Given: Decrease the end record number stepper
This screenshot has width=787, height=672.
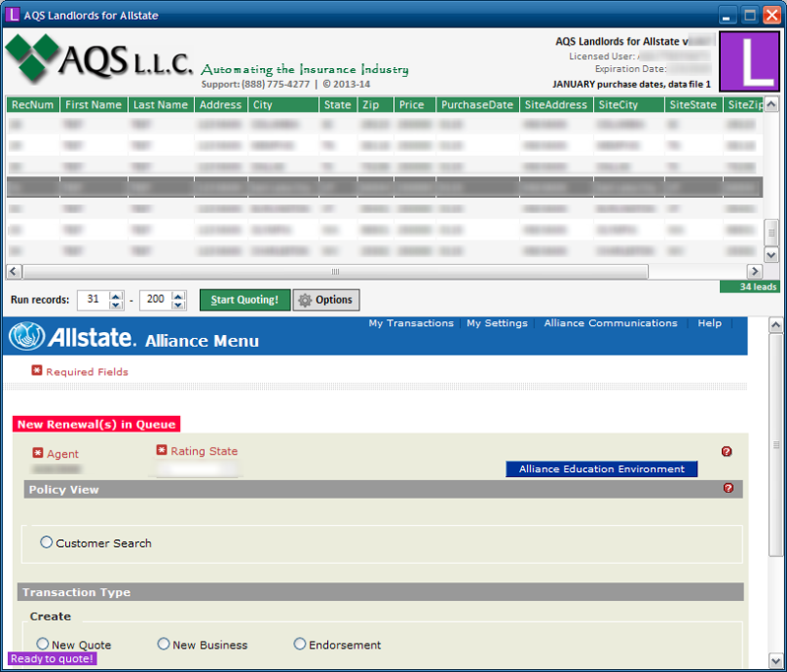Looking at the screenshot, I should point(178,304).
